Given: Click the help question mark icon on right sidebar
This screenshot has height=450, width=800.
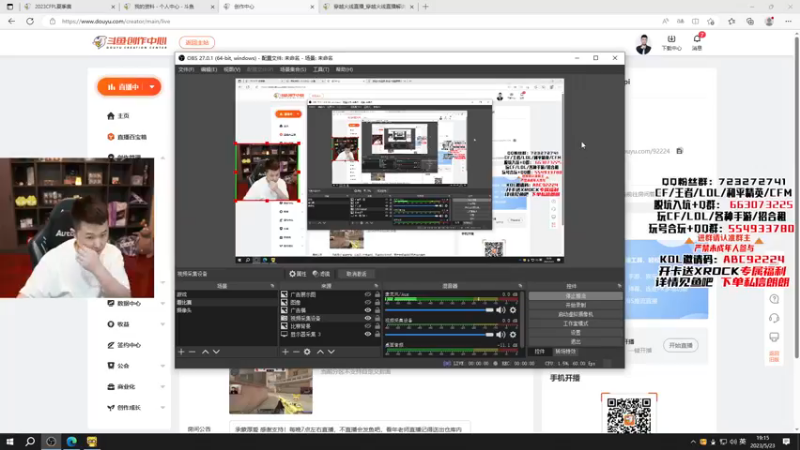Looking at the screenshot, I should [x=774, y=299].
